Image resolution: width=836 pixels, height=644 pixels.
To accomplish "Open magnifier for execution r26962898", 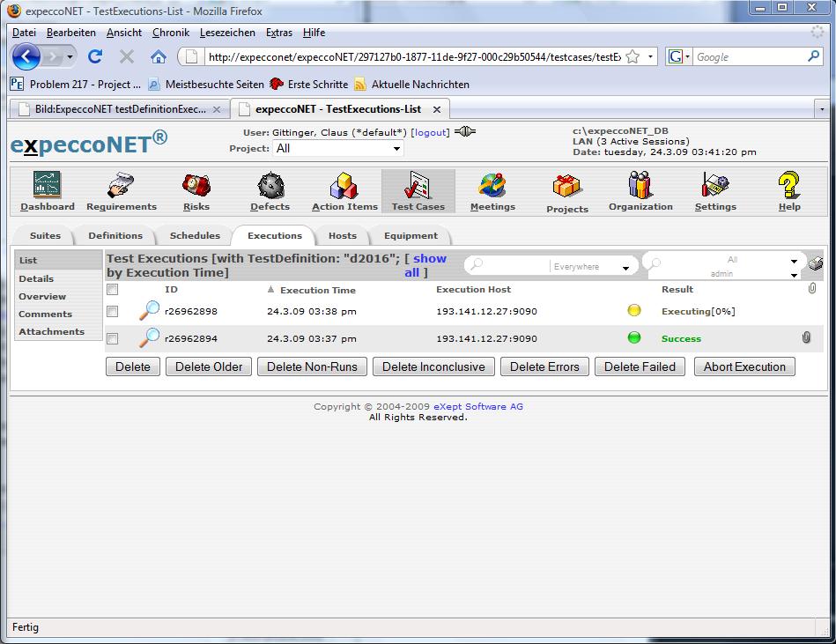I will [150, 311].
